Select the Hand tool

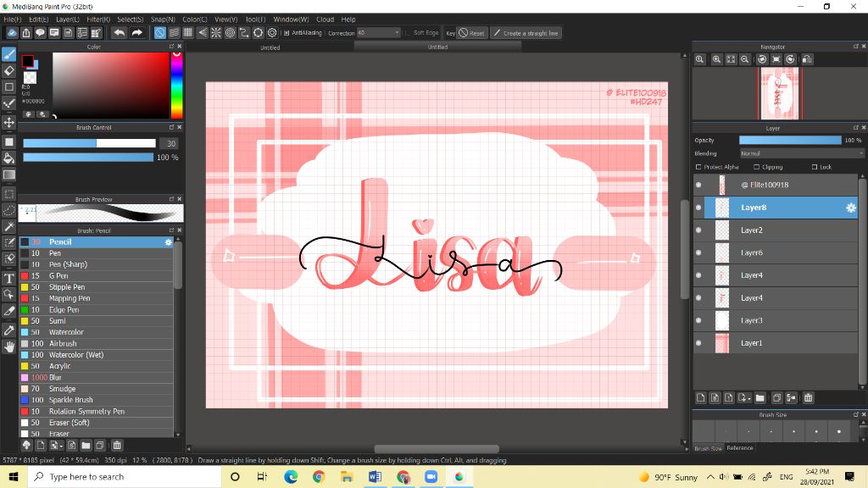click(8, 347)
